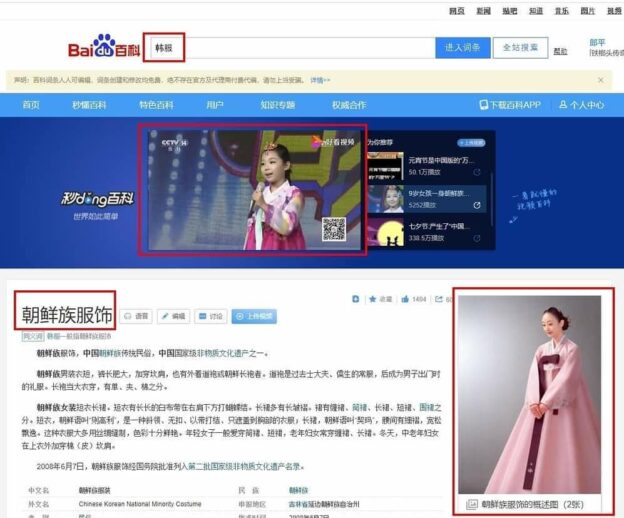The image size is (624, 518).
Task: Click share icon on 9岁女孩 video row
Action: tap(477, 205)
